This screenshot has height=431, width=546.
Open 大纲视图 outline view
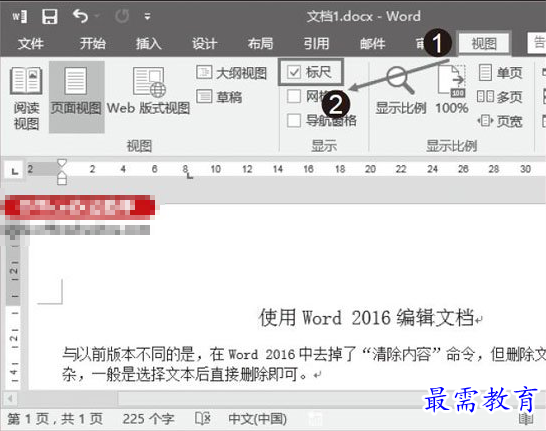click(232, 73)
